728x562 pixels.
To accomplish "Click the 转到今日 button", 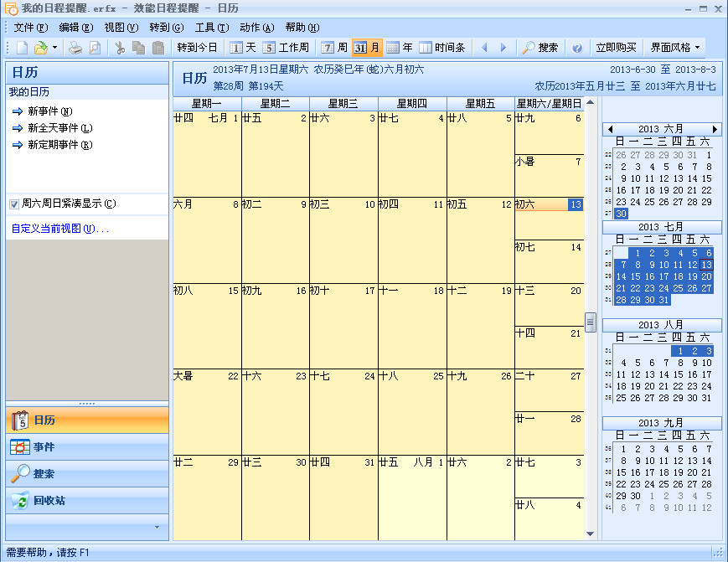I will tap(197, 48).
